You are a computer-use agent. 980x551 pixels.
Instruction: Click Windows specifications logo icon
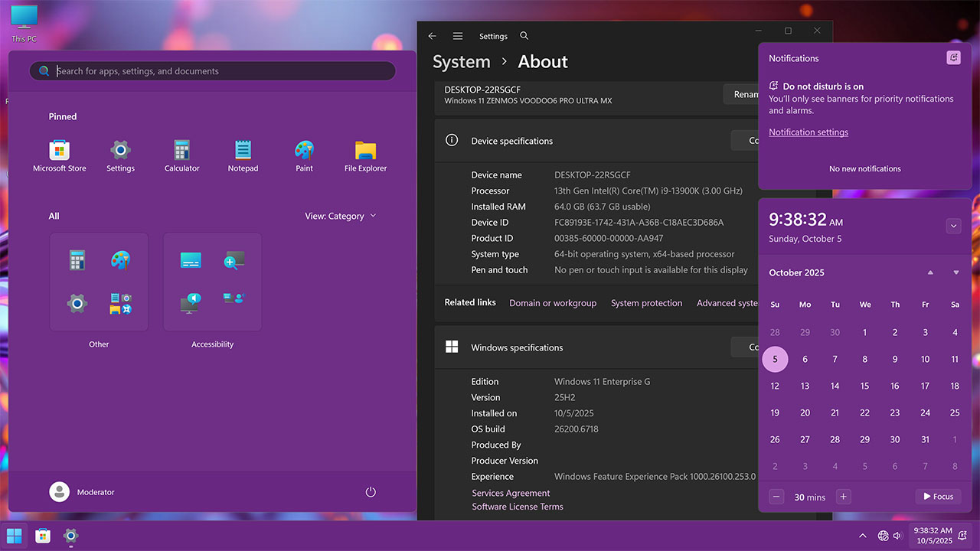coord(452,347)
